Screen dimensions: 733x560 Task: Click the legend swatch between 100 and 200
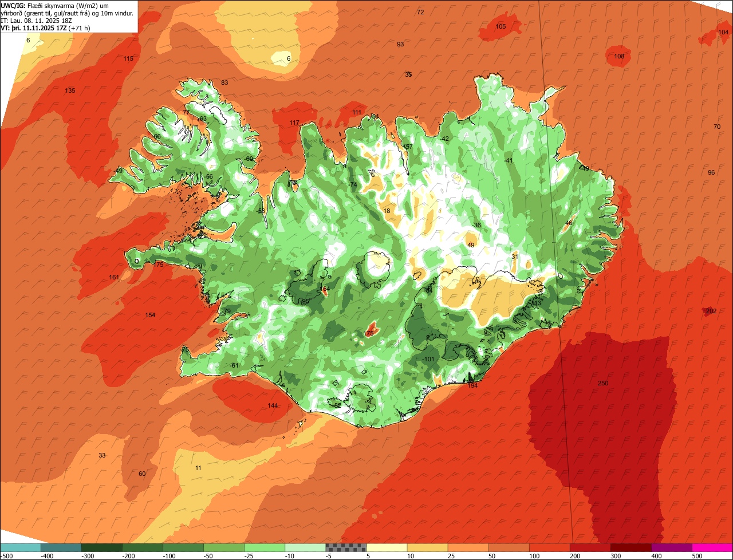(x=549, y=547)
